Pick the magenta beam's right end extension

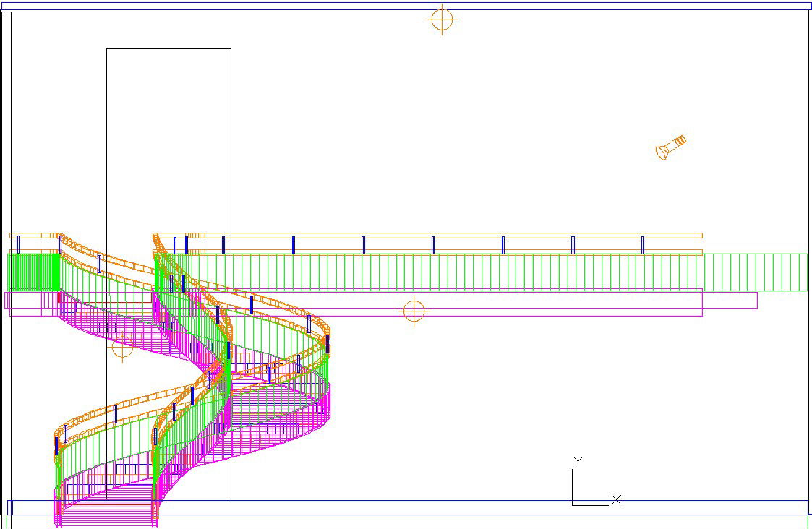pyautogui.click(x=730, y=300)
